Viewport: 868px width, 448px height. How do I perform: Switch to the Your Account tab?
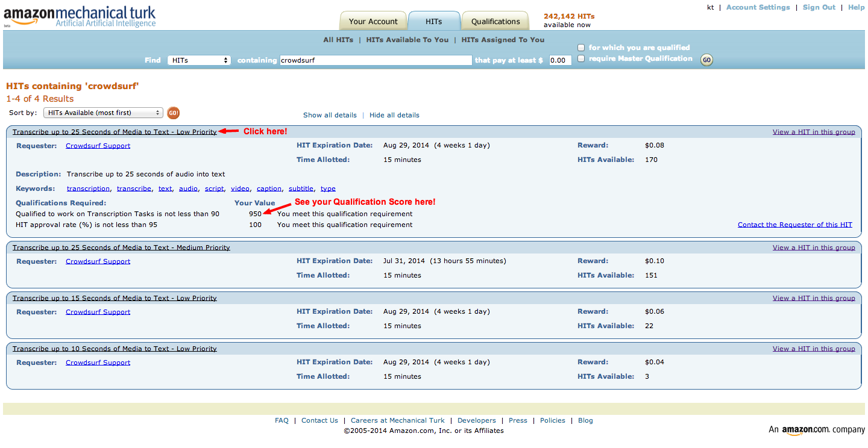[x=373, y=21]
